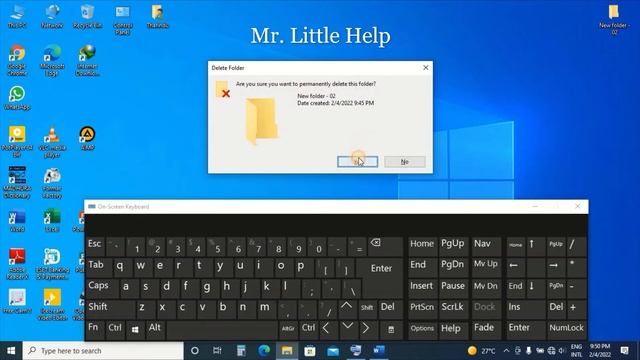Select the VLC media player shortcut

click(x=52, y=142)
